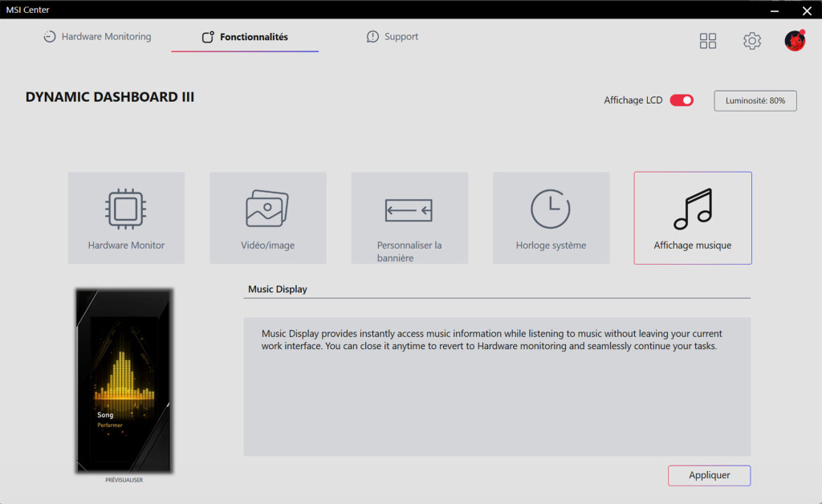
Task: Open the settings gear icon
Action: pos(751,41)
